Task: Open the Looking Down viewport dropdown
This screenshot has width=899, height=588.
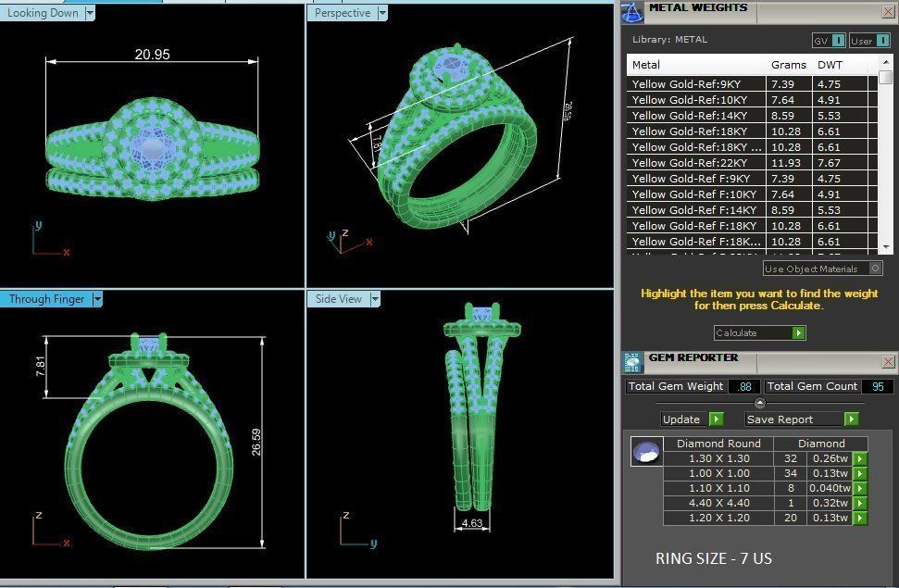Action: (x=90, y=13)
